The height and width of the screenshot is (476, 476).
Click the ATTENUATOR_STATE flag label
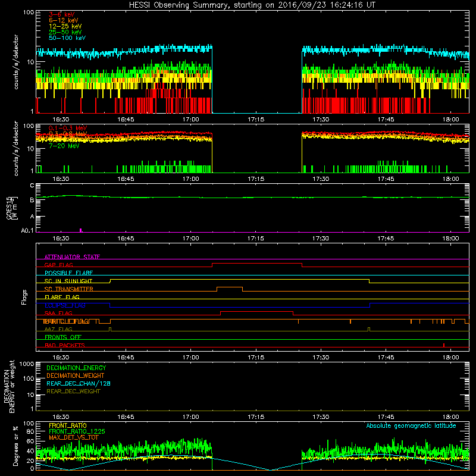coord(72,257)
